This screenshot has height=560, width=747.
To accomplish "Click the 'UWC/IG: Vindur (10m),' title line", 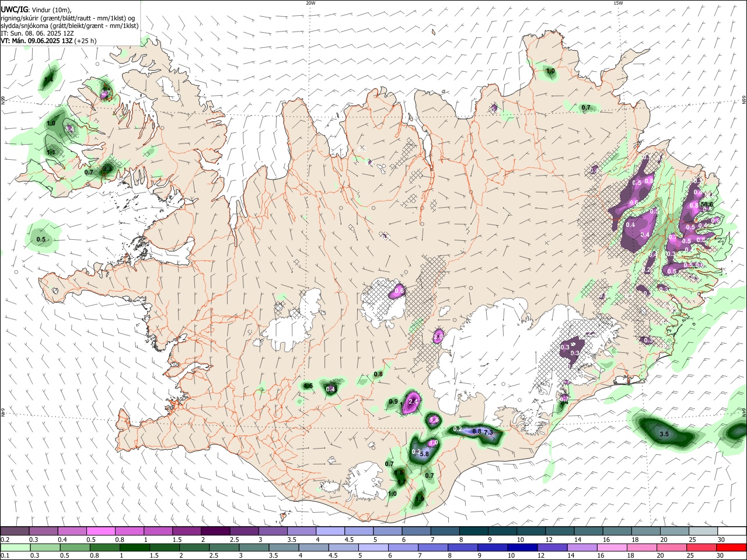I will 36,10.
